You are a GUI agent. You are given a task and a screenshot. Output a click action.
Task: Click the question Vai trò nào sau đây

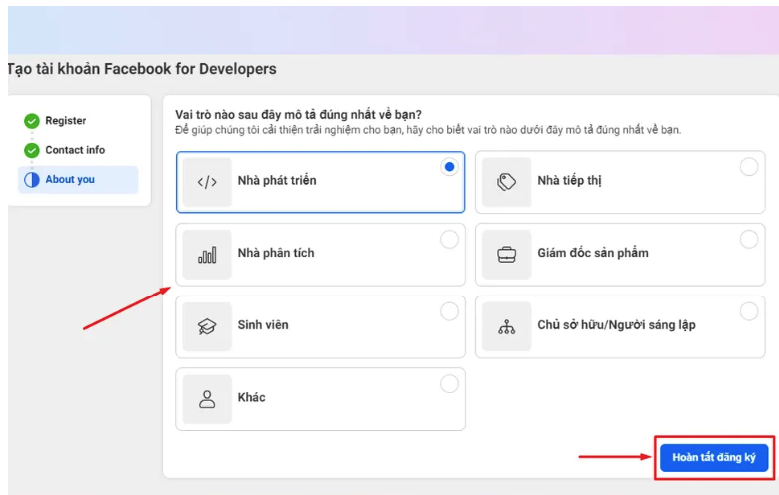(298, 115)
